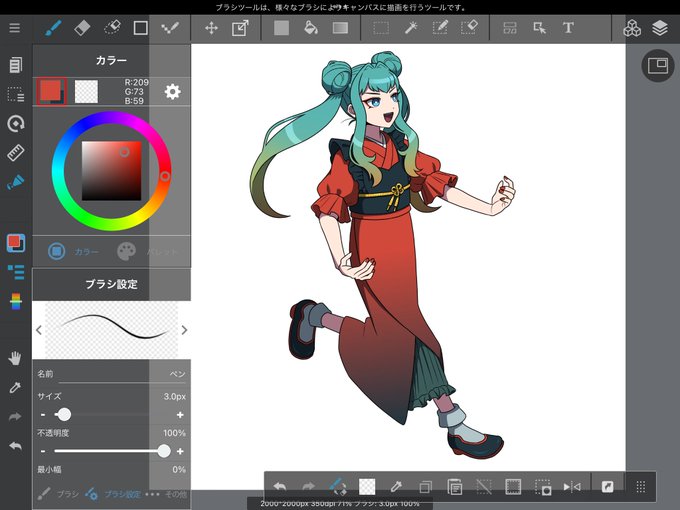Click the transparent color shortcut swatch
The height and width of the screenshot is (510, 680).
point(367,487)
